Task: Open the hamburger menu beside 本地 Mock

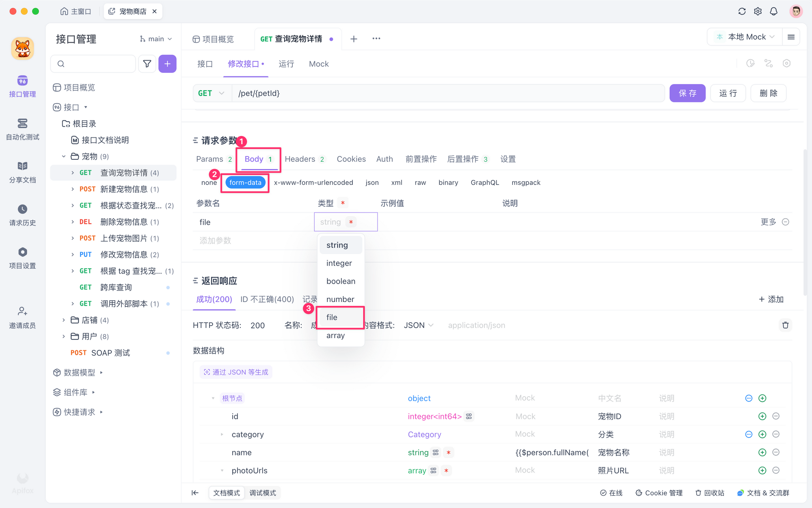Action: tap(791, 37)
